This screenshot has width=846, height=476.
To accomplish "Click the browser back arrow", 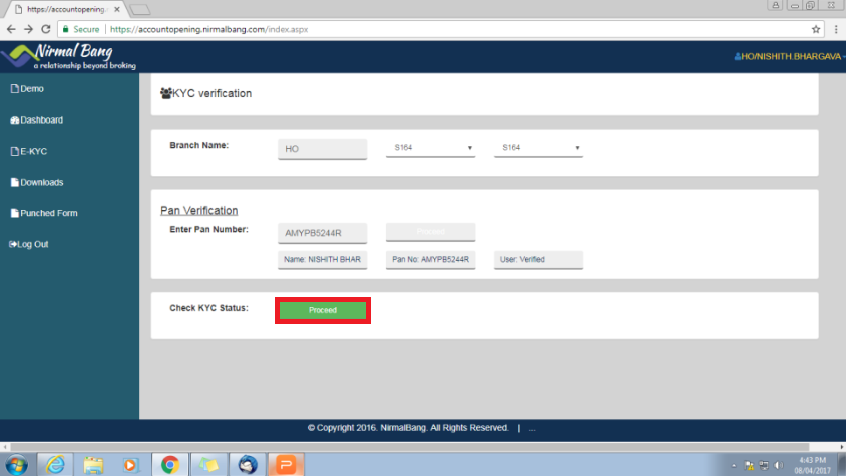I will click(x=10, y=29).
